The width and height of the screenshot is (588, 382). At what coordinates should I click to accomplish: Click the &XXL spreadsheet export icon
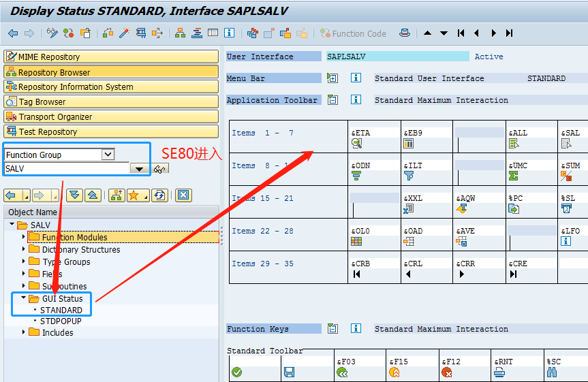(408, 209)
